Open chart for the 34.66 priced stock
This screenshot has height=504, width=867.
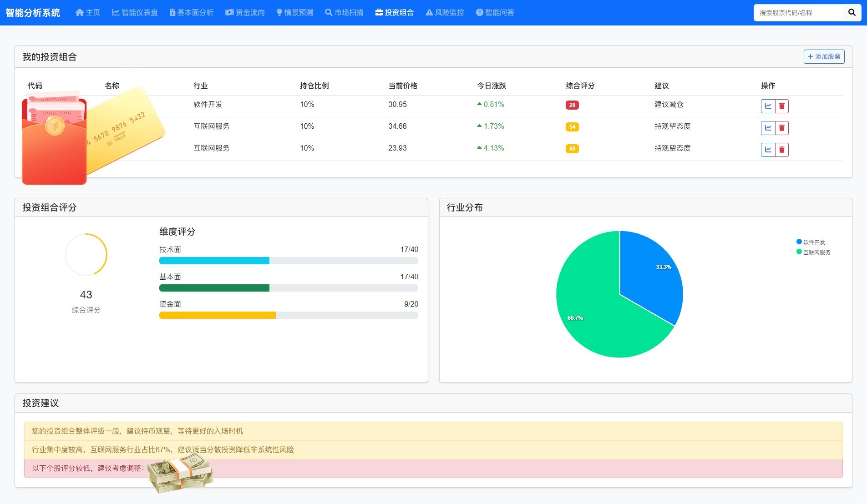(768, 128)
